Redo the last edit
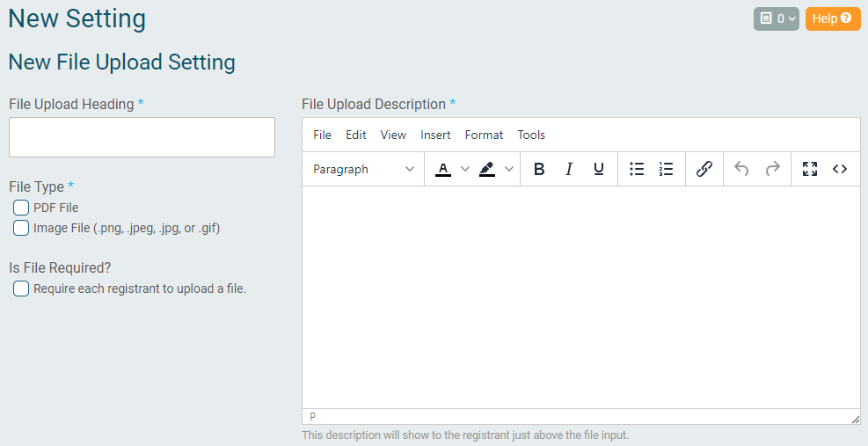The image size is (868, 446). 772,169
